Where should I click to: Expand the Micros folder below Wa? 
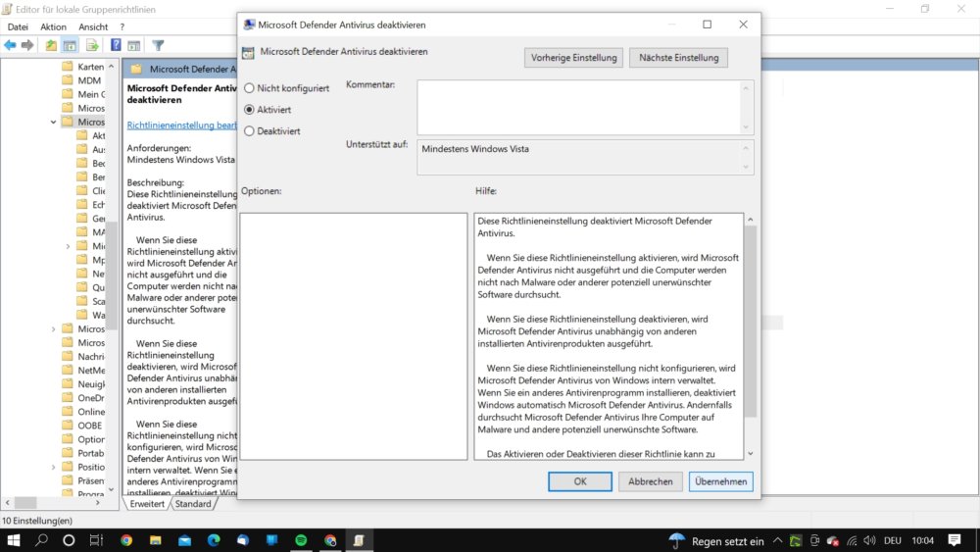click(x=53, y=328)
